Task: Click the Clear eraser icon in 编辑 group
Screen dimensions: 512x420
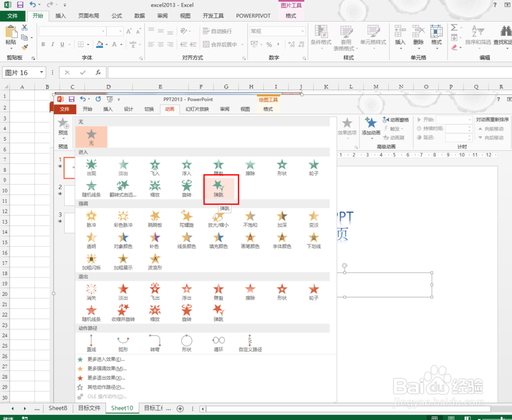Action: [454, 47]
